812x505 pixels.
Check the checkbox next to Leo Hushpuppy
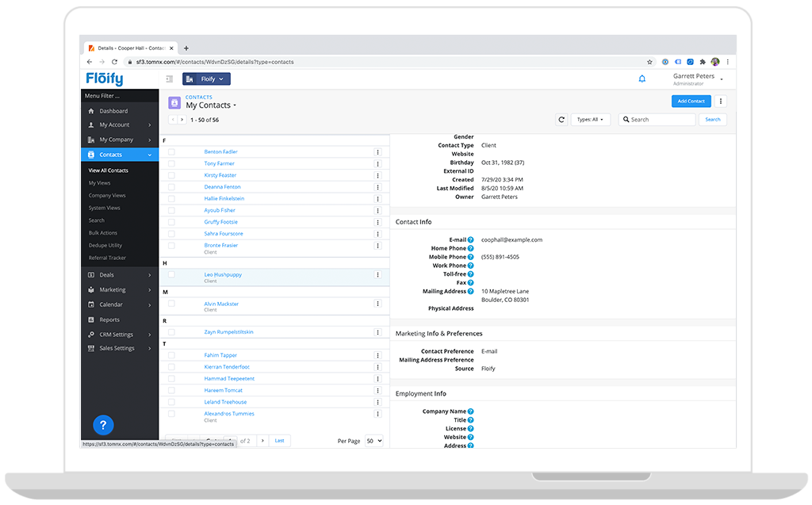(x=170, y=274)
